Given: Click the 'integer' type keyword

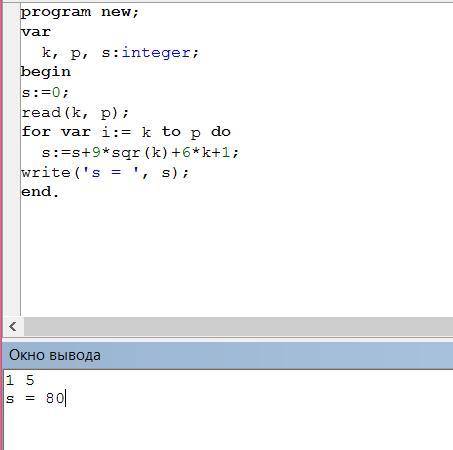Looking at the screenshot, I should click(156, 52).
